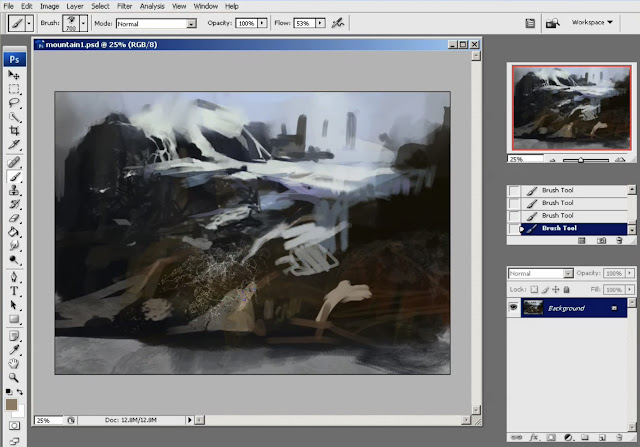Select the Slice tool
Image resolution: width=640 pixels, height=447 pixels.
tap(14, 145)
